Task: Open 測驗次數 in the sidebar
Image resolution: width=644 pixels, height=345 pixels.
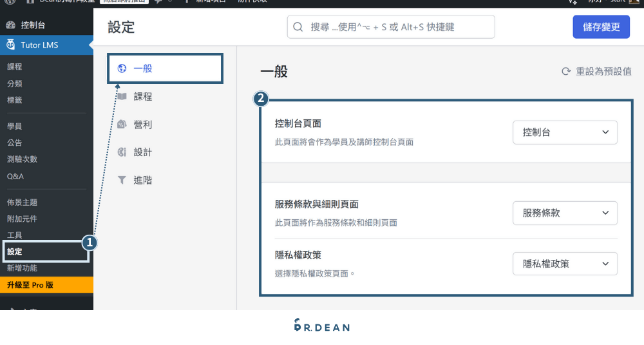Action: pyautogui.click(x=22, y=159)
